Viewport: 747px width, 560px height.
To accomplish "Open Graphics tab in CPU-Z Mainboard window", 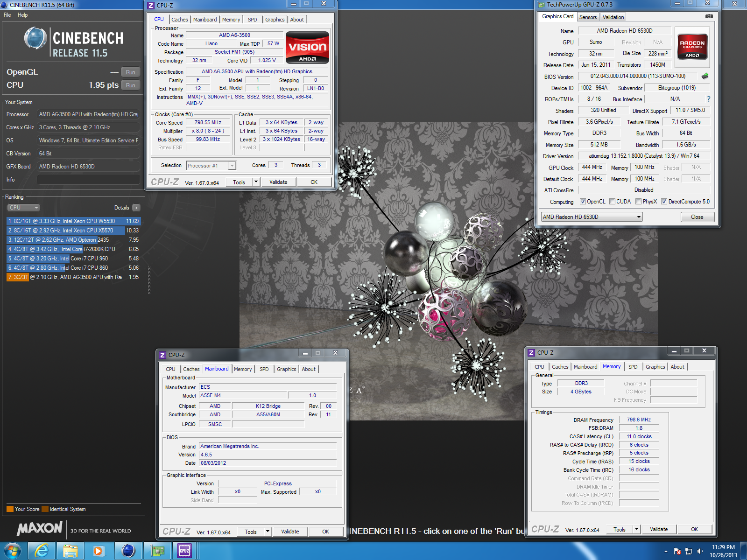I will click(286, 369).
